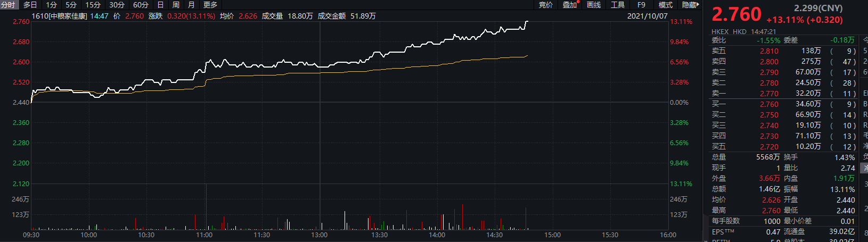868x242 pixels.
Task: Click the F9 button
Action: pos(641,5)
